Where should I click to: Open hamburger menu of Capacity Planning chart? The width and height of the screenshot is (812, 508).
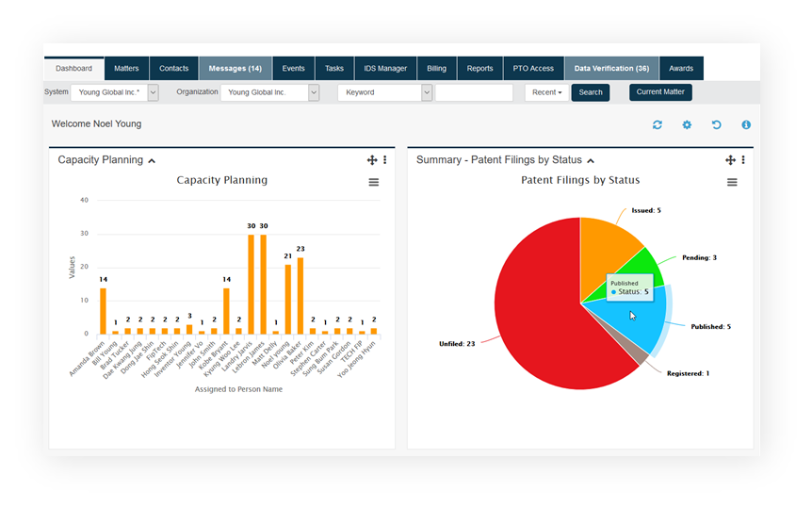point(374,182)
